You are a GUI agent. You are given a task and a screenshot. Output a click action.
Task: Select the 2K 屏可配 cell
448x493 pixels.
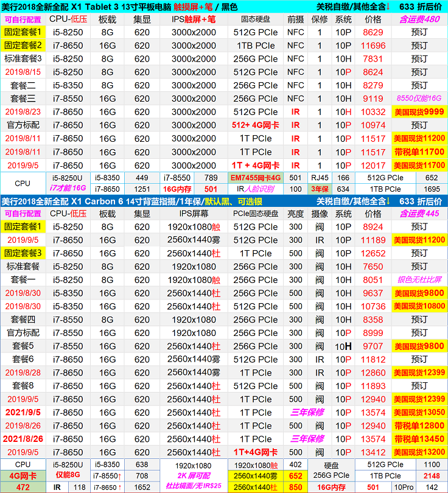point(194,476)
